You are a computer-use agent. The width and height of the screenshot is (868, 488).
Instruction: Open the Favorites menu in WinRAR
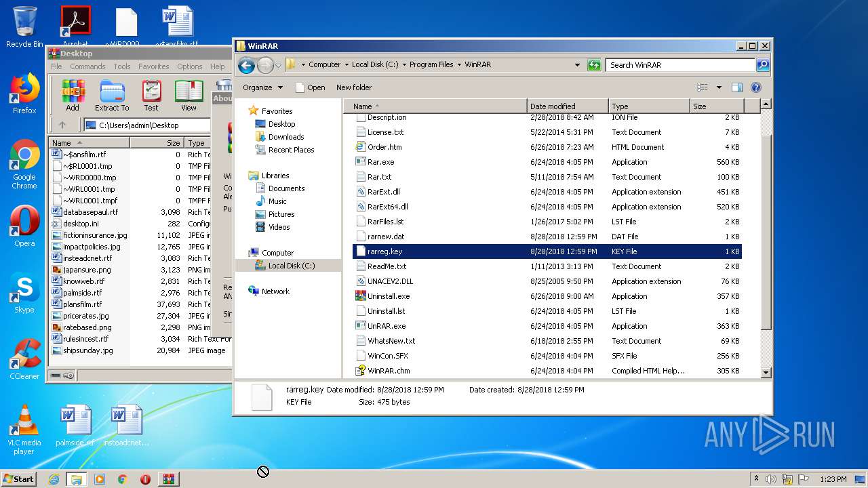point(154,66)
